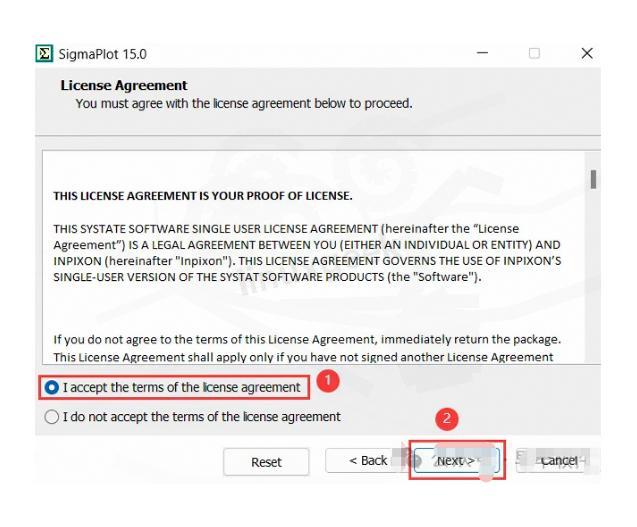Click the SigmaPlot sigma icon in title bar
Image resolution: width=637 pixels, height=527 pixels.
[x=44, y=54]
